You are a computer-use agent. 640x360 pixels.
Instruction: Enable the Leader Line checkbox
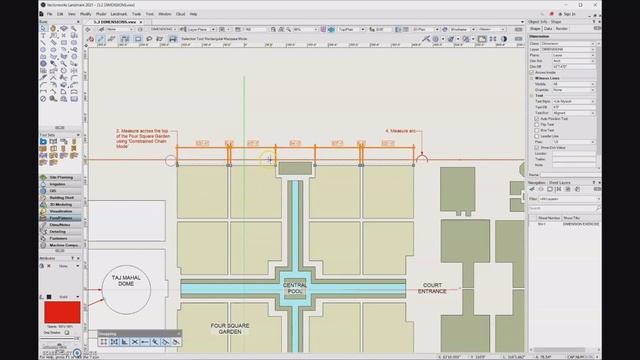(537, 136)
